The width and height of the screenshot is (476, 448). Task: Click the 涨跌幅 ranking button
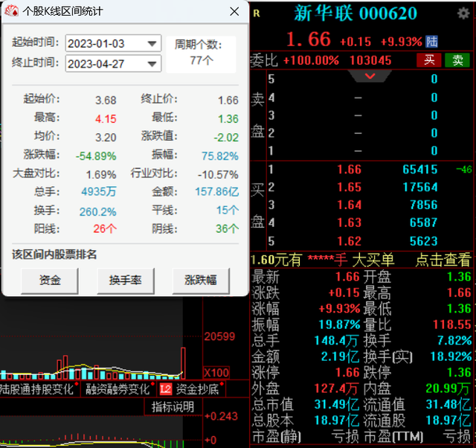(x=201, y=281)
